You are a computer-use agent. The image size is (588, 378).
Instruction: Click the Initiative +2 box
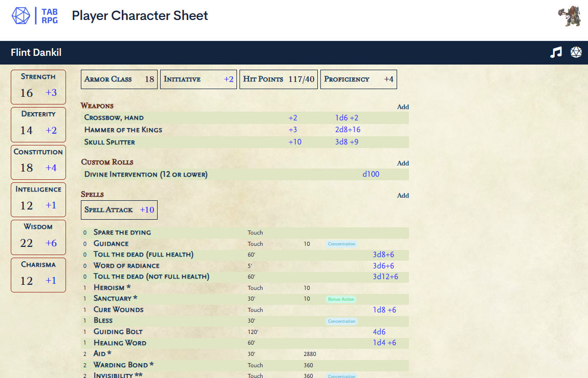(x=199, y=79)
